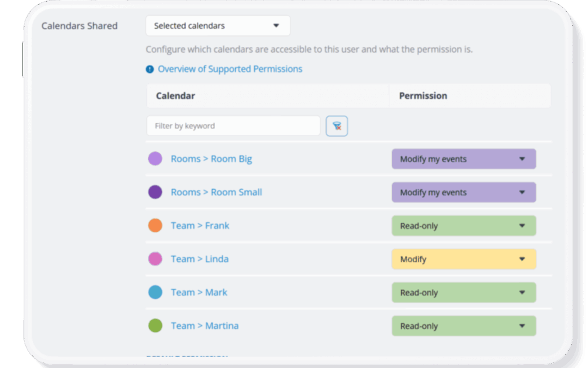Select the pink color dot for Team > Linda
The width and height of the screenshot is (588, 368).
(x=154, y=258)
